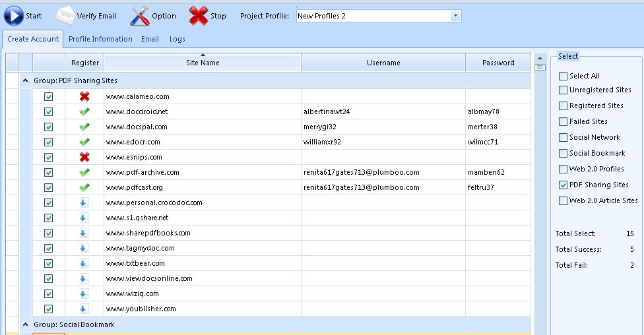Uncheck the PDF Sharing Sites filter
The image size is (644, 335).
tap(563, 185)
